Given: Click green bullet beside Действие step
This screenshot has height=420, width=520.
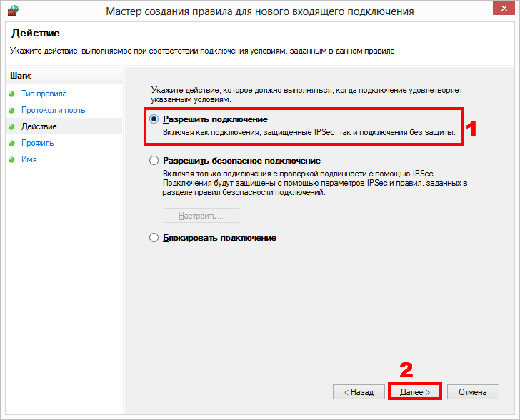Looking at the screenshot, I should tap(11, 126).
